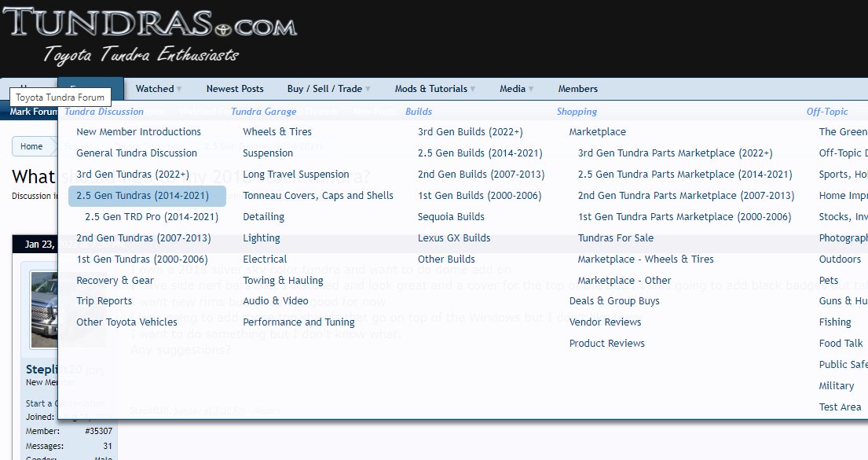Screen dimensions: 868x460
Task: Select 2nd Gen Tundras (2007-2013)
Action: click(x=144, y=237)
